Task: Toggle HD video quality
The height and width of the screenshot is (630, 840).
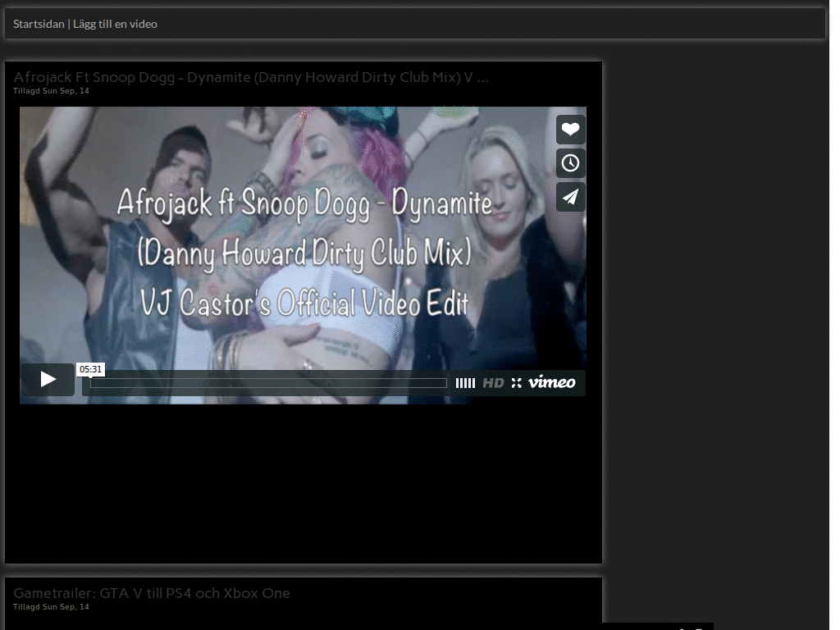Action: click(493, 383)
